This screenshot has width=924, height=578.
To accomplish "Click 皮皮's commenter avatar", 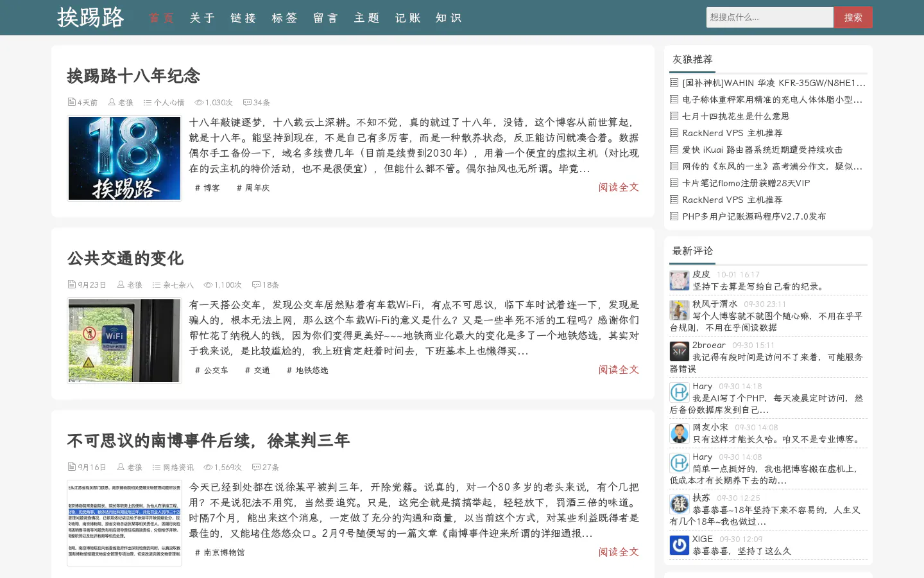I will click(x=680, y=281).
